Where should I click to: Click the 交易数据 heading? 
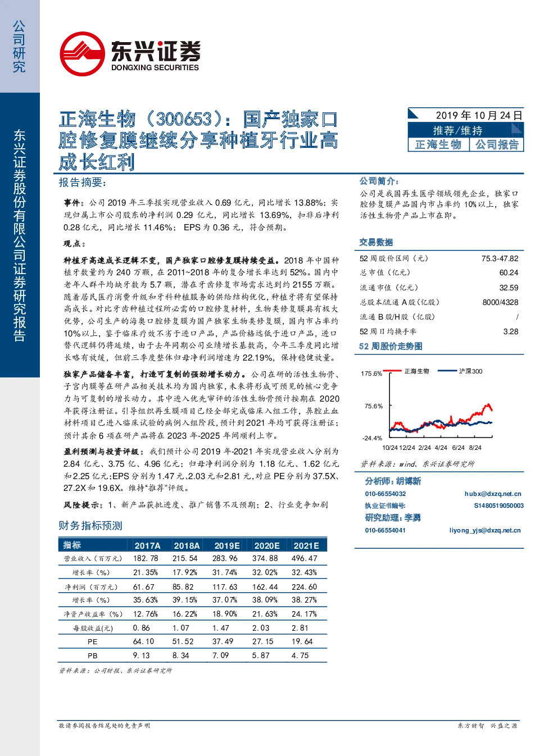click(x=376, y=242)
